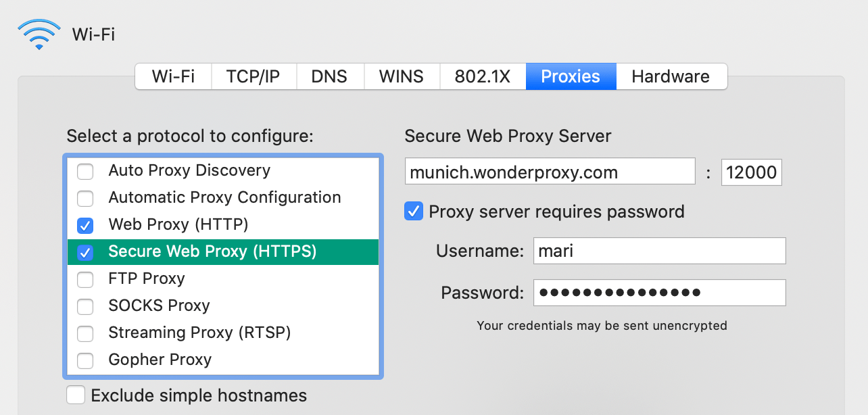Select the port number field showing 12000
The image size is (868, 415).
tap(751, 172)
